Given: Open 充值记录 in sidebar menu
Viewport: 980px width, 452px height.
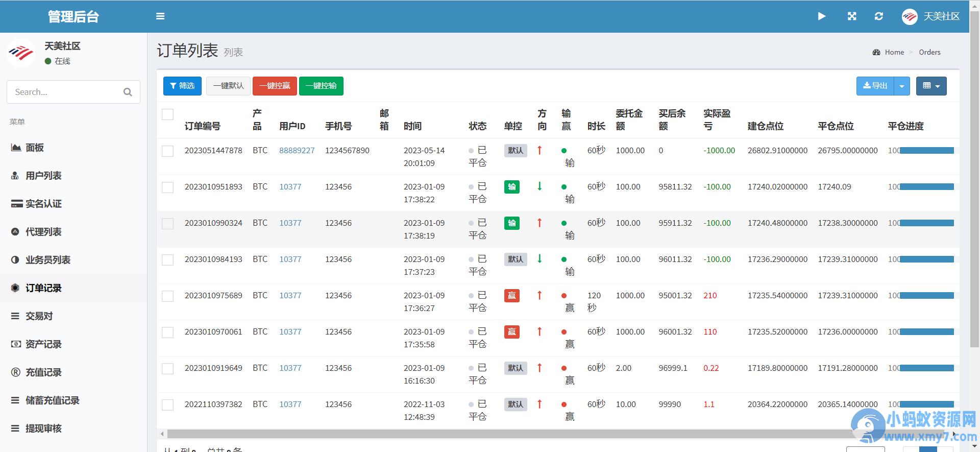Looking at the screenshot, I should click(x=73, y=372).
